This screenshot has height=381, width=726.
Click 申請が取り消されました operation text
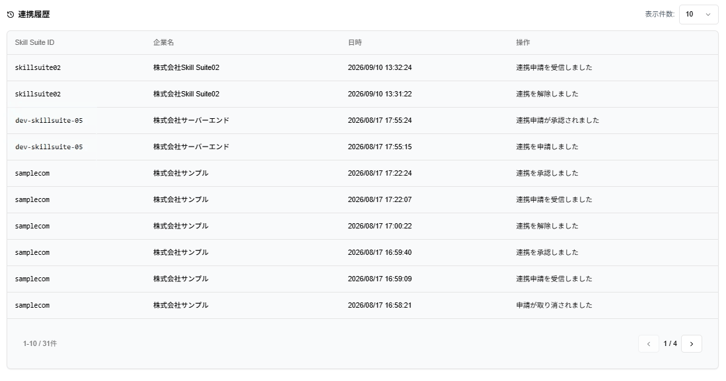[x=554, y=305]
